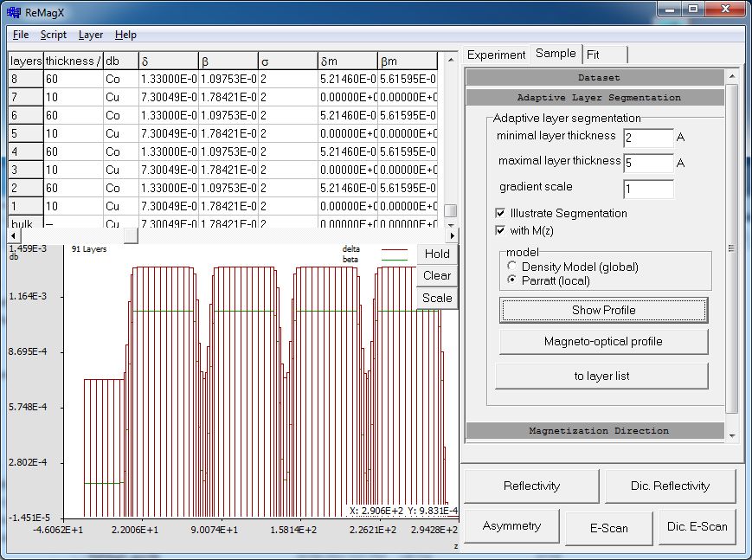Switch to the Experiment tab
752x560 pixels.
pyautogui.click(x=496, y=55)
